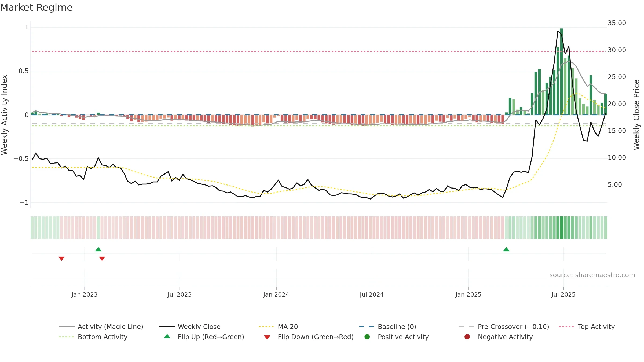Click the Positive Activity green circle legend
The height and width of the screenshot is (362, 644).
(x=367, y=337)
